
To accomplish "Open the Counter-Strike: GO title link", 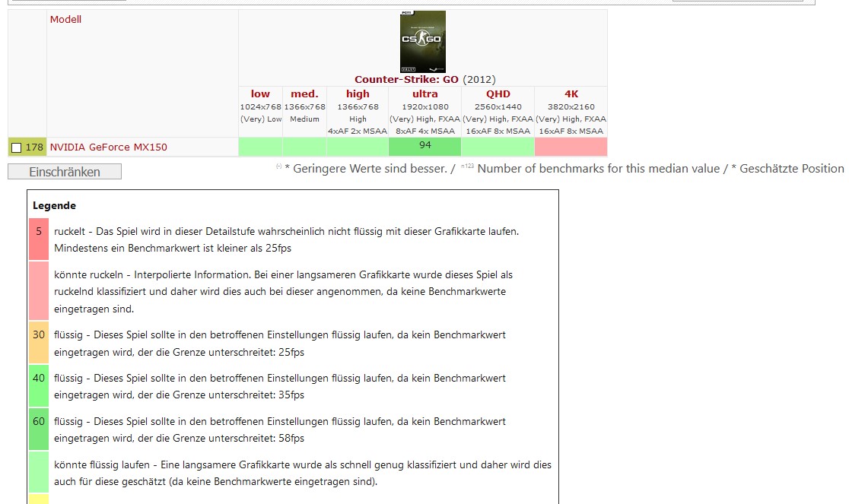I will [x=406, y=80].
